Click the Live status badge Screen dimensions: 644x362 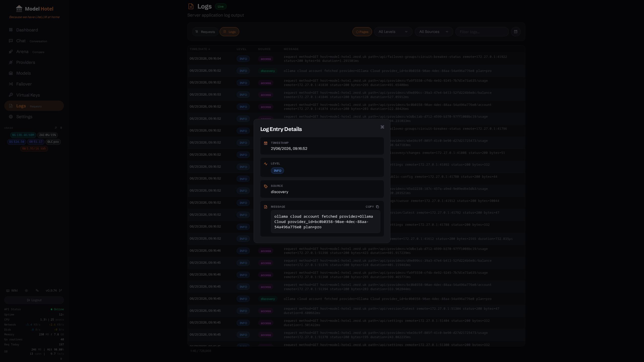221,7
